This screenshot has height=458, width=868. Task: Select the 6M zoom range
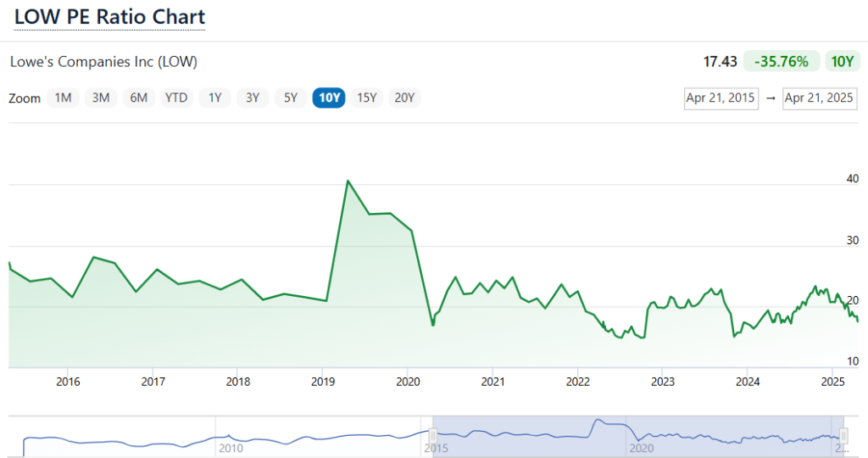(x=138, y=98)
